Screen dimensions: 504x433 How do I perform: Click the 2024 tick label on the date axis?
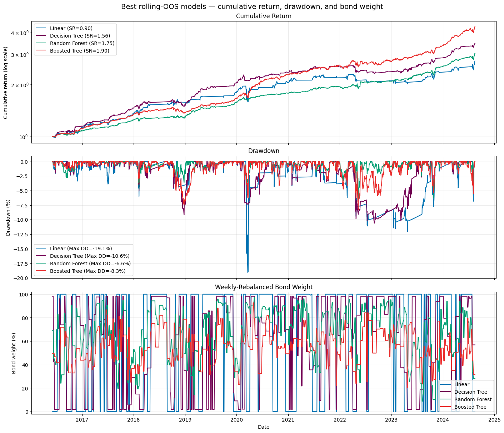tap(443, 420)
